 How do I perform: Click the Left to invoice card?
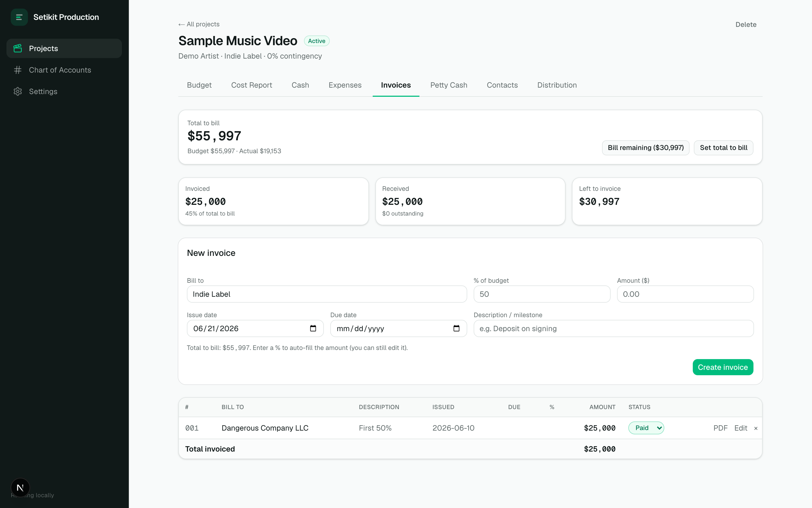pyautogui.click(x=667, y=201)
